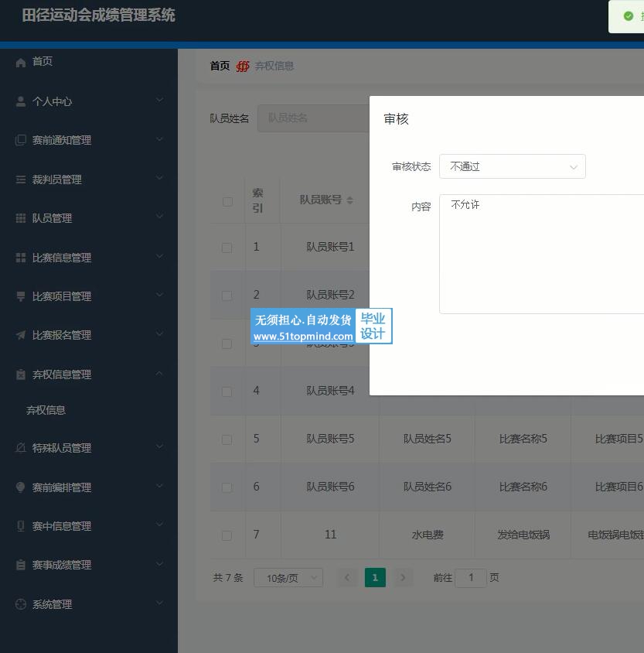Click the trophy icon for 比赛项目管理
This screenshot has height=653, width=644.
20,296
